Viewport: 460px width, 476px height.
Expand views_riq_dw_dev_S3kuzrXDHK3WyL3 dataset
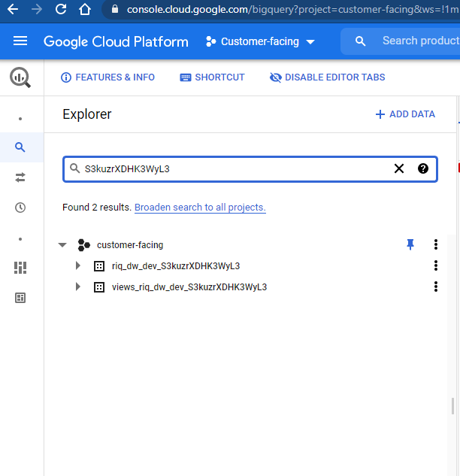(x=78, y=287)
